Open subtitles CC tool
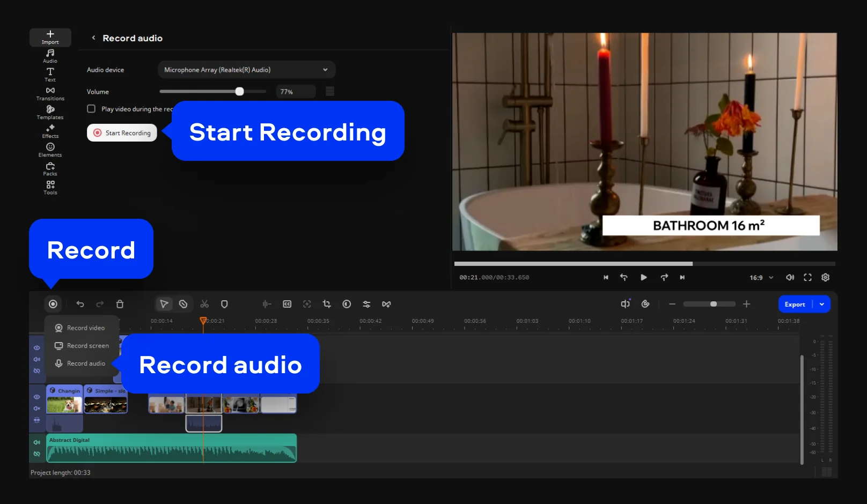The width and height of the screenshot is (867, 504). 287,304
